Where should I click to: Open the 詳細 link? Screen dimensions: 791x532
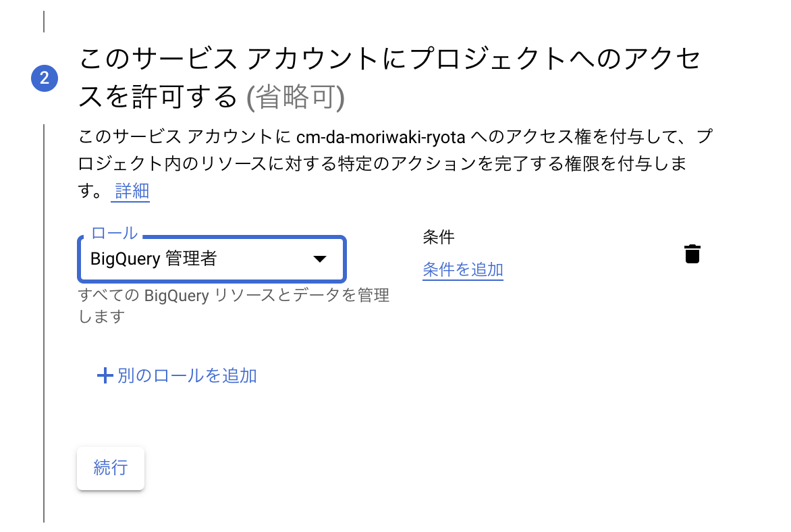[130, 192]
